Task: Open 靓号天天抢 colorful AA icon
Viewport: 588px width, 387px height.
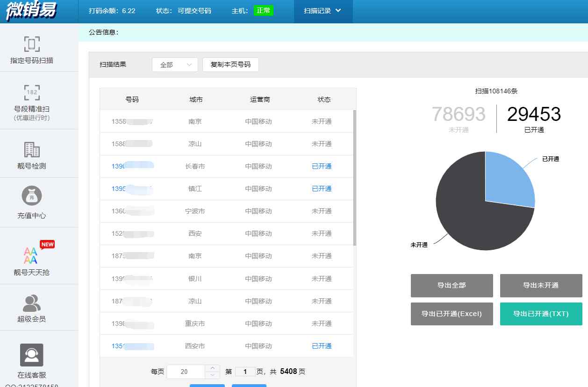Action: (31, 255)
